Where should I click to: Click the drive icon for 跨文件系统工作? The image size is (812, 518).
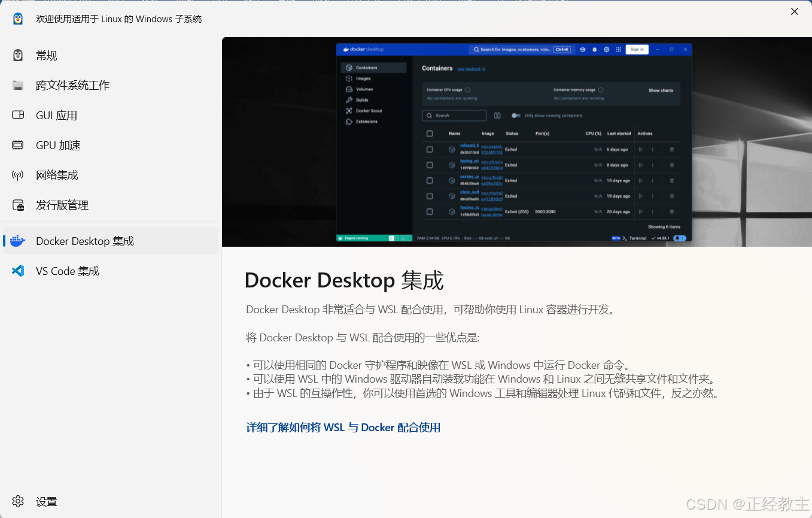point(18,85)
